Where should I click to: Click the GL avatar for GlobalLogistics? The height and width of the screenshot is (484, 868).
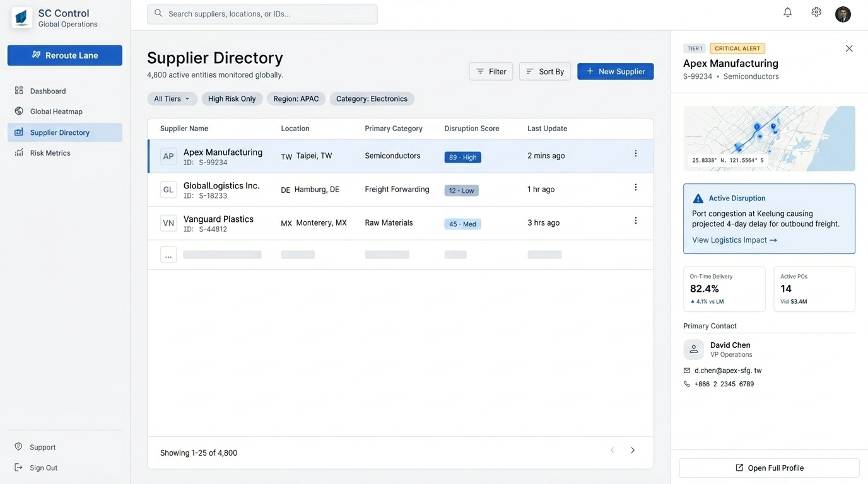168,190
